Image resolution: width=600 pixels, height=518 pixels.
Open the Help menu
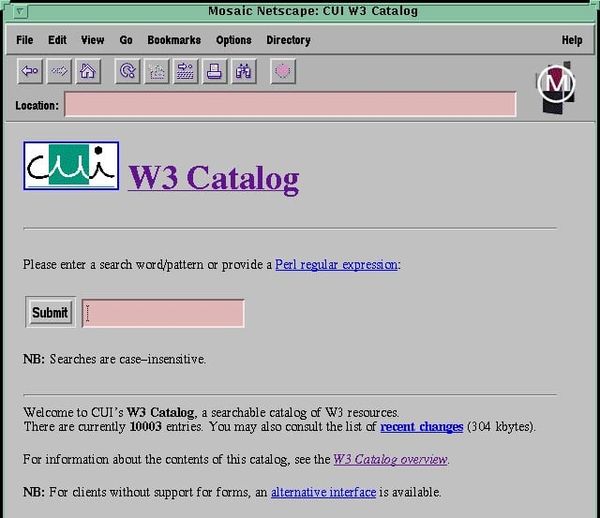click(572, 40)
